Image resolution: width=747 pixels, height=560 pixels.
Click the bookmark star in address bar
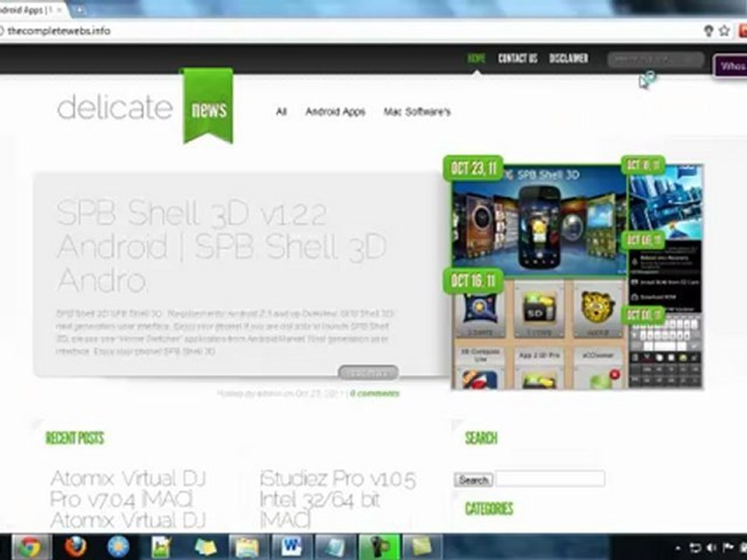[724, 31]
